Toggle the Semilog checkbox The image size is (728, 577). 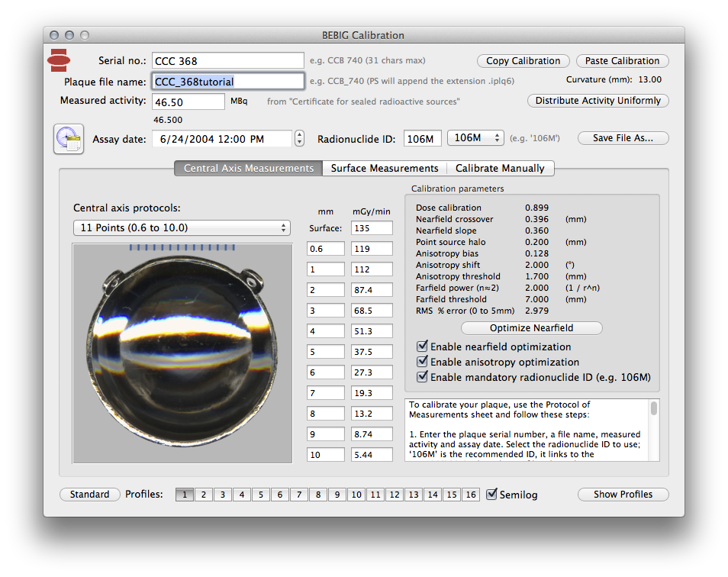[x=492, y=495]
